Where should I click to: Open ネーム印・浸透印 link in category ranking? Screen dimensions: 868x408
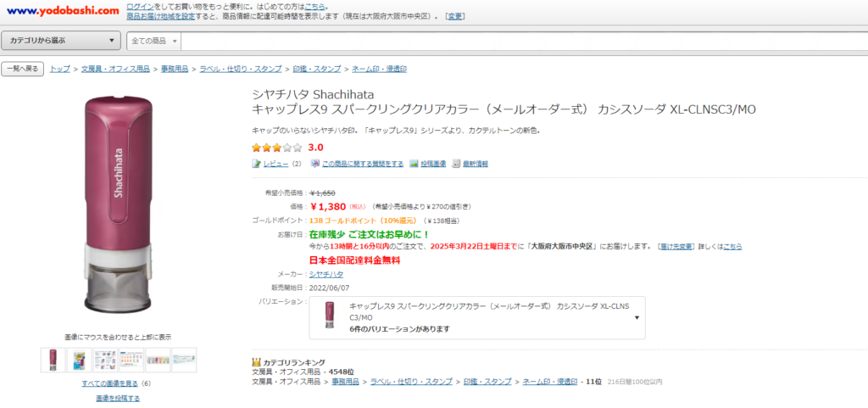[550, 382]
